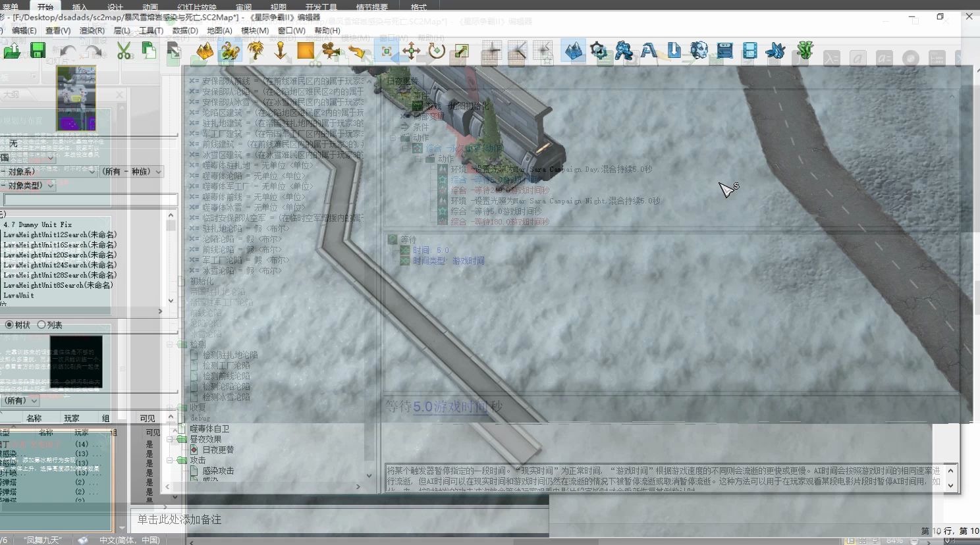Select the 感染攻击 trigger item
This screenshot has height=545, width=980.
(x=218, y=471)
